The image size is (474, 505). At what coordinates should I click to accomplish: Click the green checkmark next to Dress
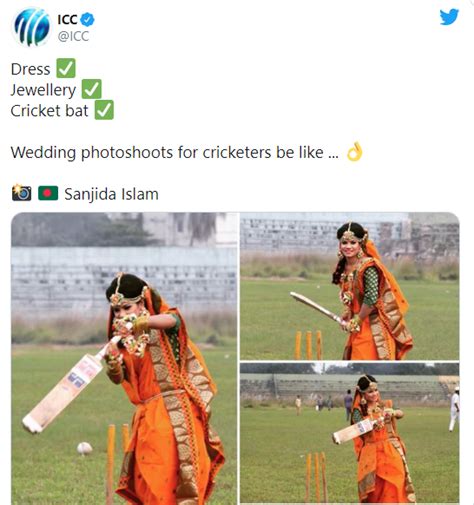click(66, 68)
